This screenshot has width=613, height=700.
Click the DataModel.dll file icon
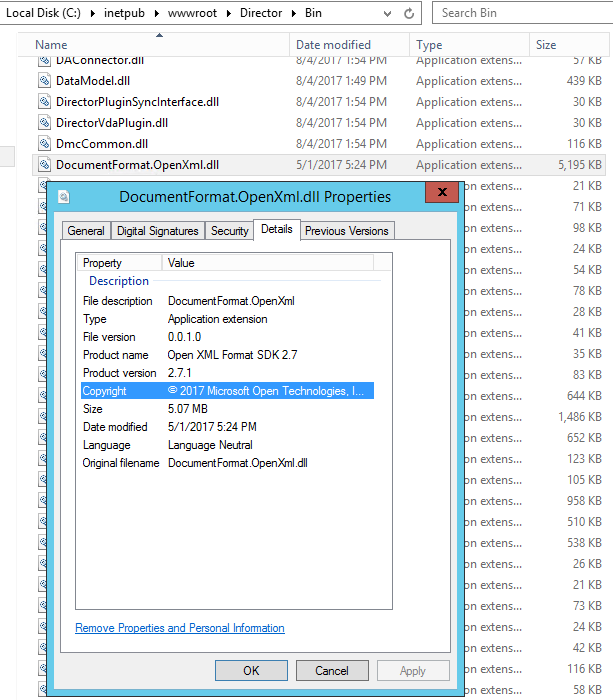[x=44, y=81]
